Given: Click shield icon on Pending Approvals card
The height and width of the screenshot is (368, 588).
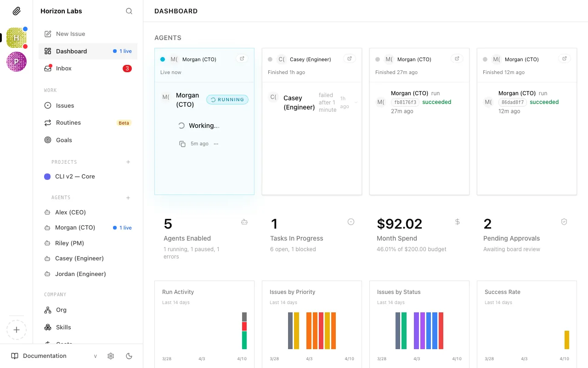Looking at the screenshot, I should pos(564,222).
